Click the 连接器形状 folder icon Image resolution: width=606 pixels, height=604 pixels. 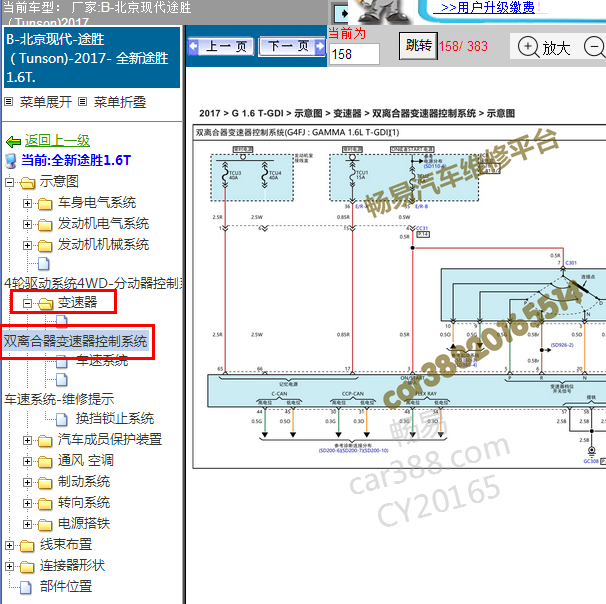(27, 567)
